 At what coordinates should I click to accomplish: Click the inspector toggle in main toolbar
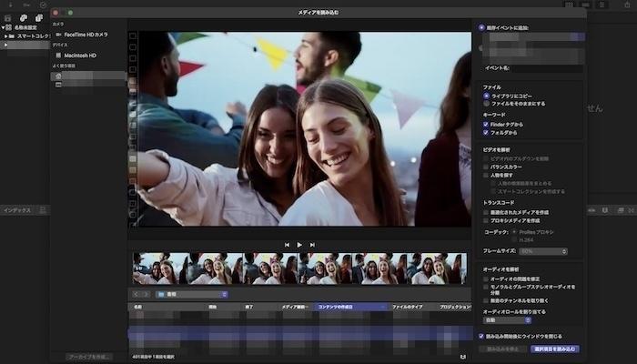(602, 5)
